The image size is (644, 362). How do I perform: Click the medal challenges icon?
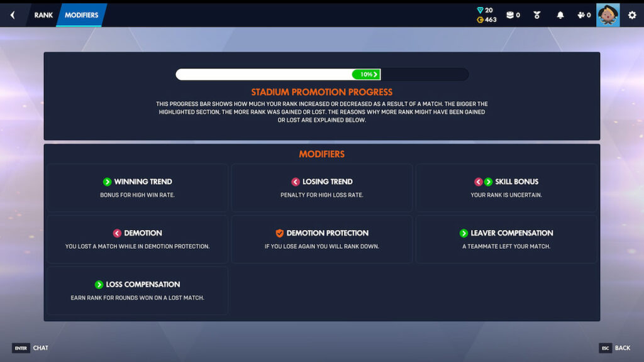pos(536,14)
